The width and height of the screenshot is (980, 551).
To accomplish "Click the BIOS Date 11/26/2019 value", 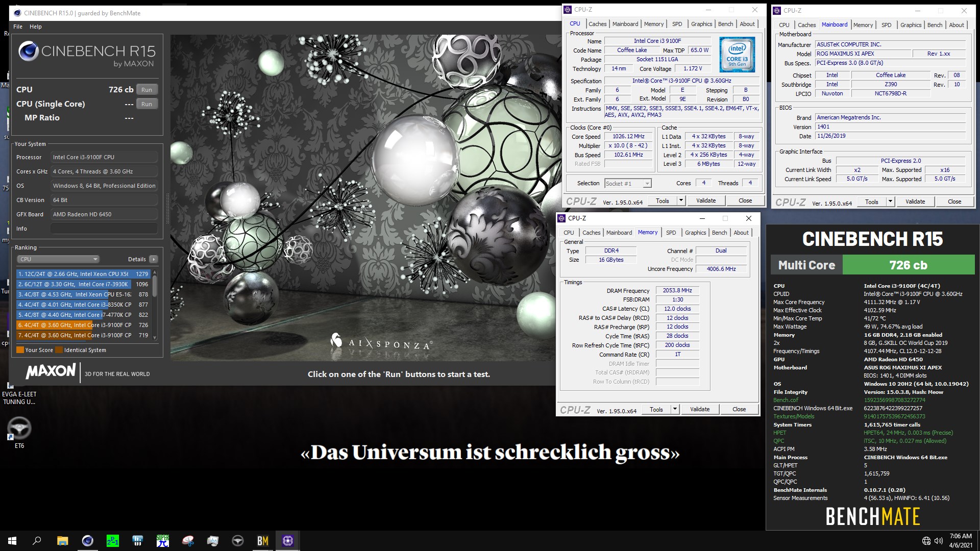I will pos(890,136).
